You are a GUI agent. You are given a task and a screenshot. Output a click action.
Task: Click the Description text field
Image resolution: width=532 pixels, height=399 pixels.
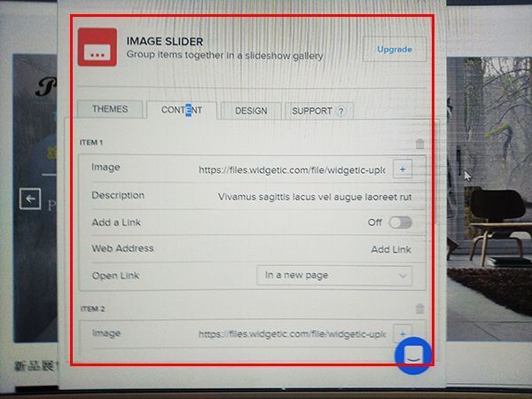(315, 197)
